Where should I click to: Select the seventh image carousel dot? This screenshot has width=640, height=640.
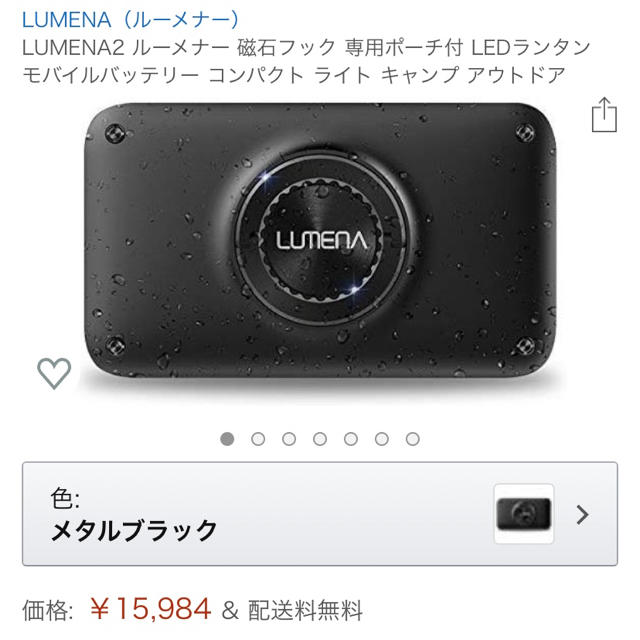click(413, 439)
